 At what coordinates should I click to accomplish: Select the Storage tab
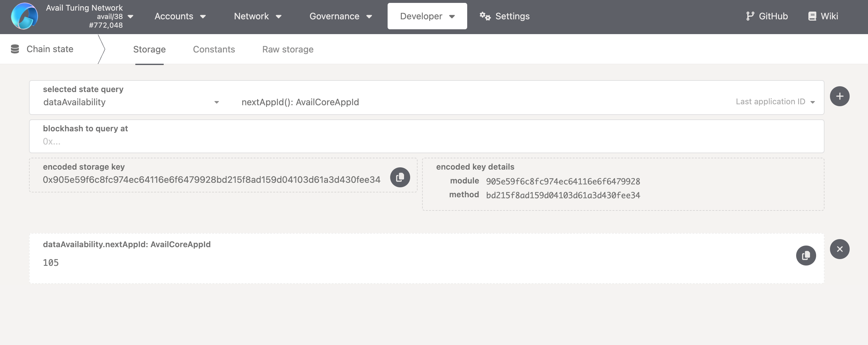149,50
